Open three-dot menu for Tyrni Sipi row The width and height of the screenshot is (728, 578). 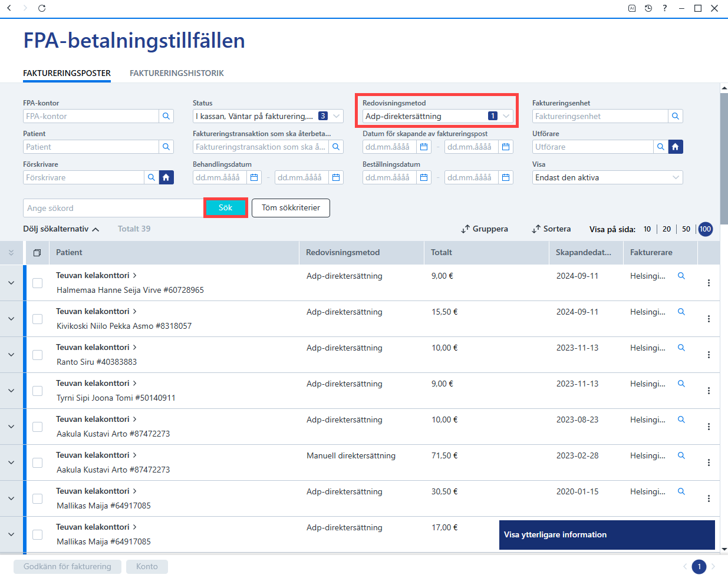(x=709, y=391)
